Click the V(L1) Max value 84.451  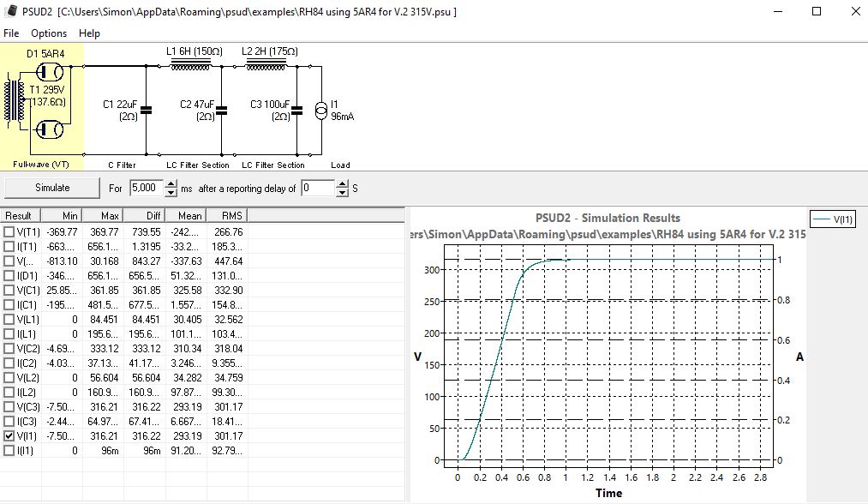tap(104, 319)
